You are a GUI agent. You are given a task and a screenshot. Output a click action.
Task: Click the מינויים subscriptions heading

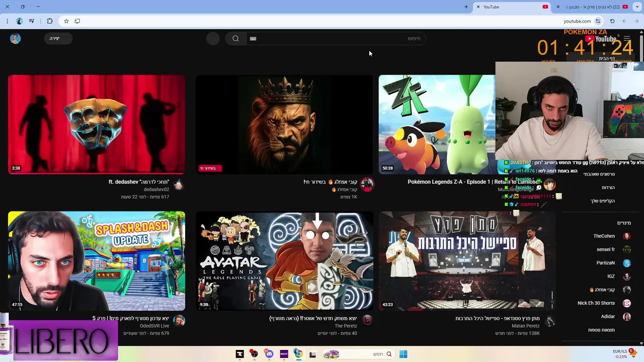624,223
